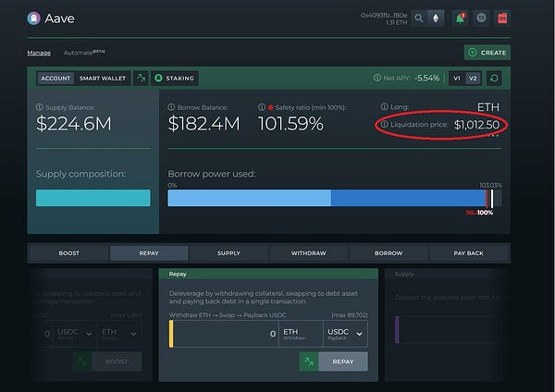Select the PAY BACK action tab
This screenshot has height=392, width=555.
pos(468,253)
